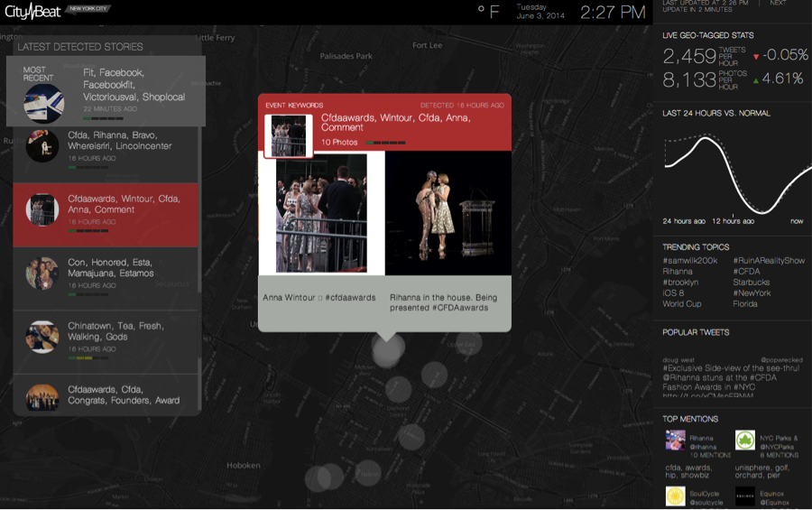Click the last 24 hours activity line chart
Screen dimensions: 812x510
738,173
